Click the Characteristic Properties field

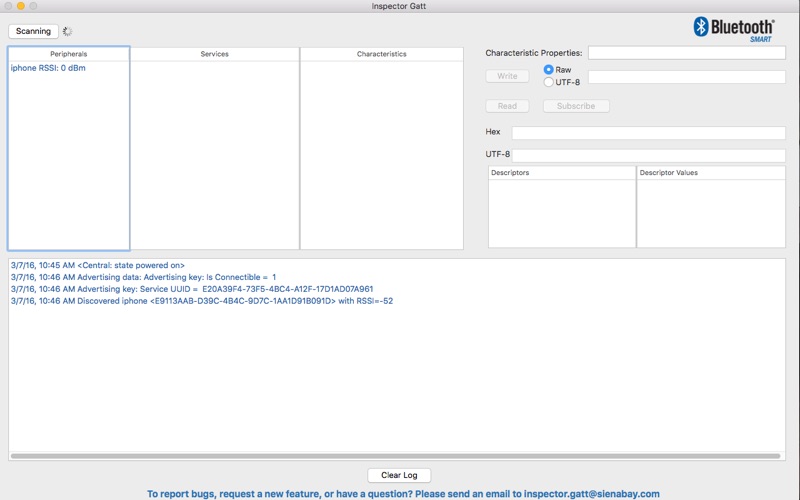pyautogui.click(x=687, y=53)
